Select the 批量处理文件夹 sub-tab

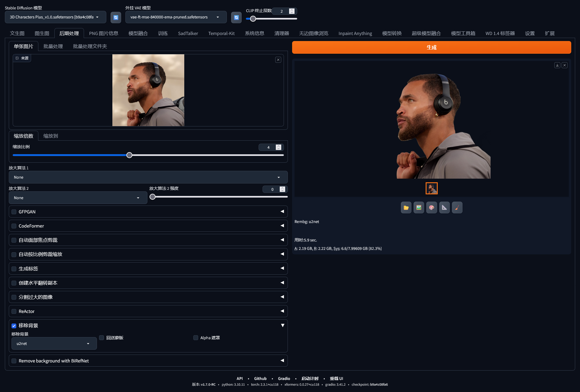pos(90,46)
